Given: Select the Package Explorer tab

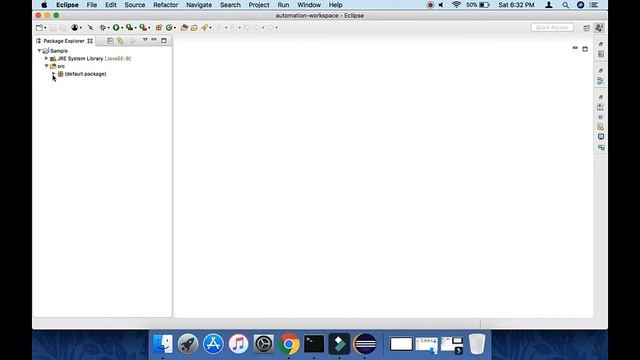Looking at the screenshot, I should (64, 41).
